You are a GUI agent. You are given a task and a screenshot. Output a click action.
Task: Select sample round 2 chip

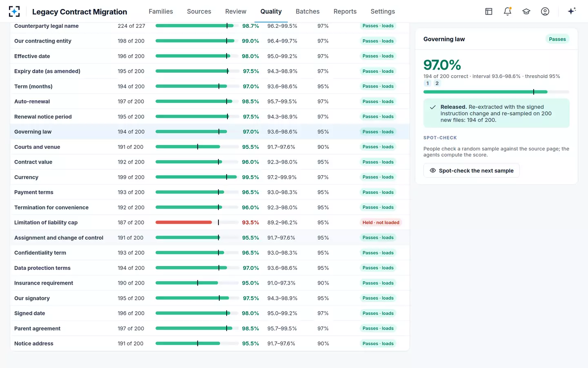point(437,83)
